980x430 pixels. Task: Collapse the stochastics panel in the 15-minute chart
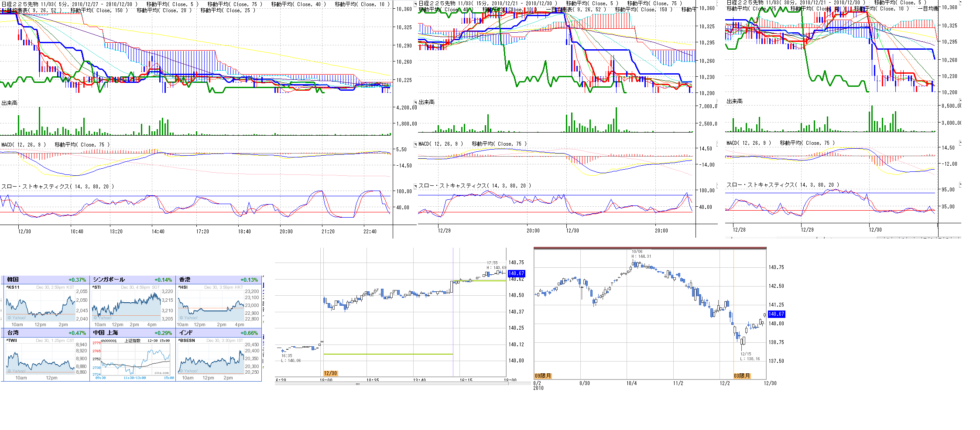[x=415, y=186]
